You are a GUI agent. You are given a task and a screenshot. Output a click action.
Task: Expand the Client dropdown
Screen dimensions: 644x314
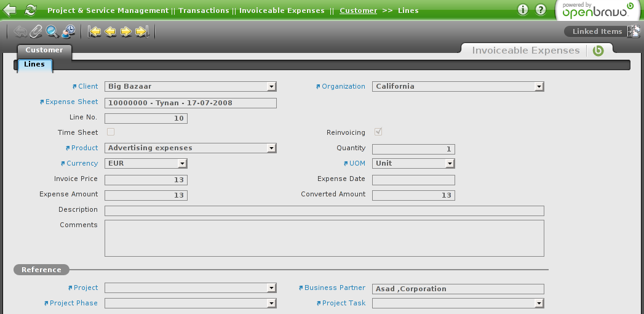click(x=272, y=87)
